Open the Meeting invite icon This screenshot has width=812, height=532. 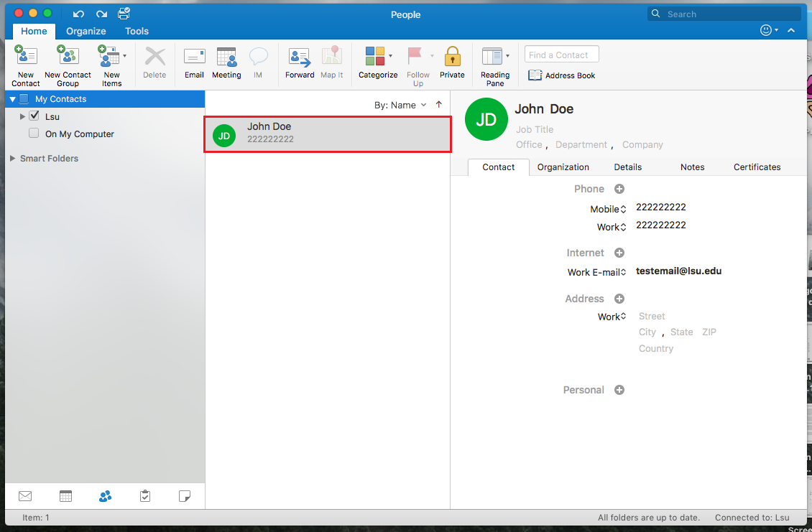226,57
